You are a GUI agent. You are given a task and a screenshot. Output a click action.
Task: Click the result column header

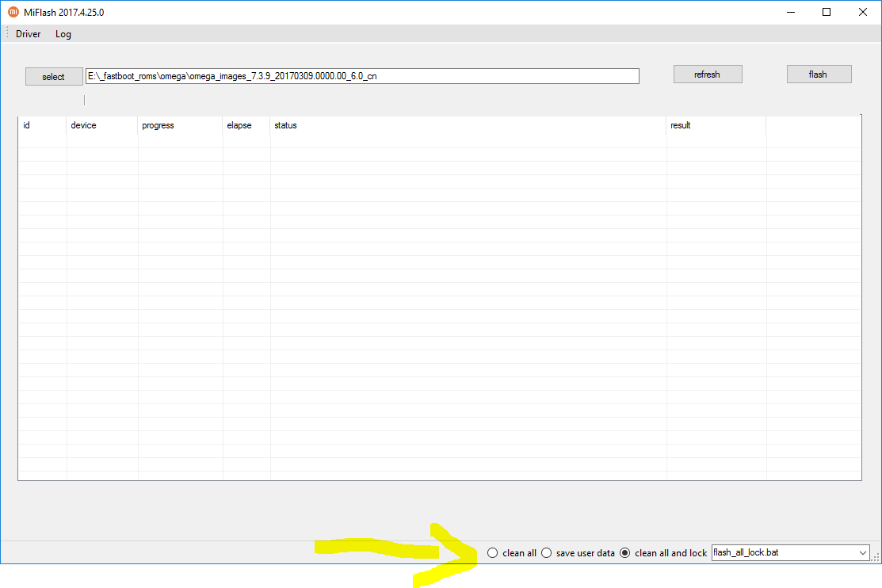point(716,125)
